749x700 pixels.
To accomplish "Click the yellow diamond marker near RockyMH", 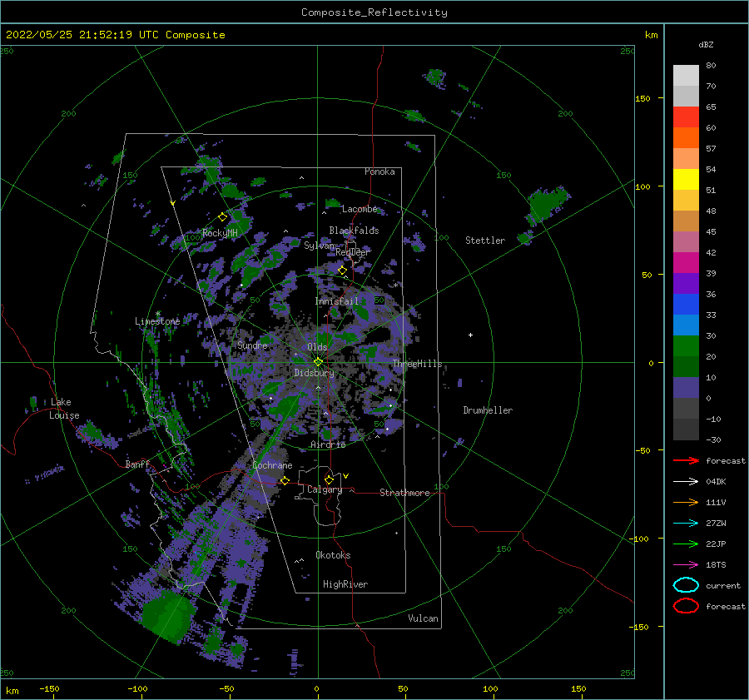I will [x=222, y=217].
